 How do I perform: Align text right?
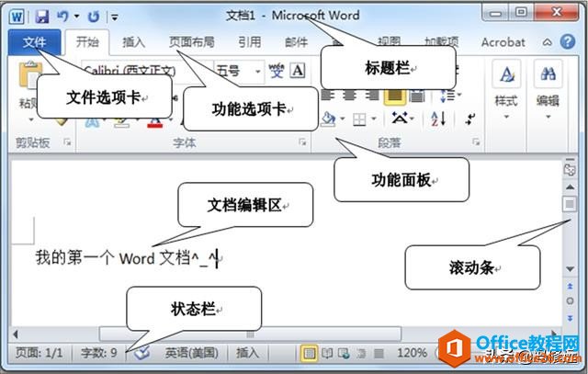[371, 96]
